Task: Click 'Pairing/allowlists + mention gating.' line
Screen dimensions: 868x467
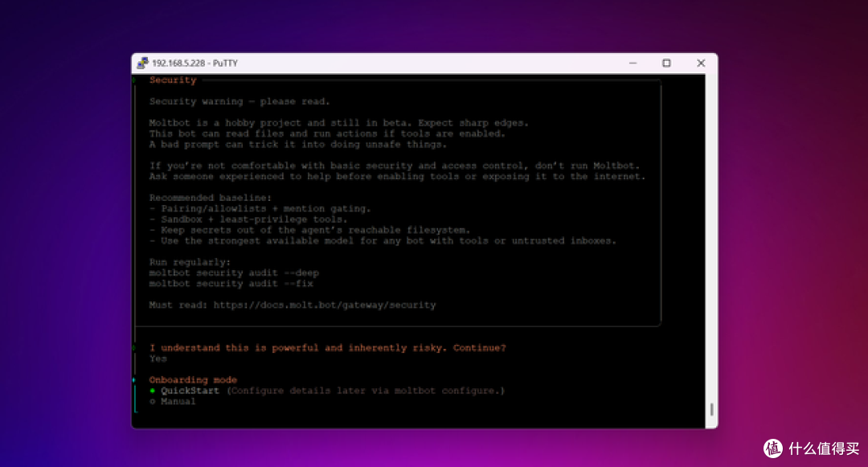Action: tap(260, 209)
